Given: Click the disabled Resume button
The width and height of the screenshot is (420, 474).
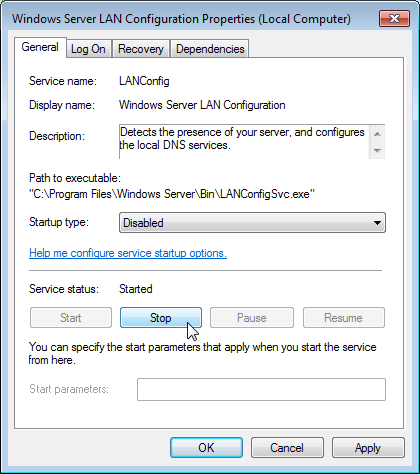Looking at the screenshot, I should 344,318.
